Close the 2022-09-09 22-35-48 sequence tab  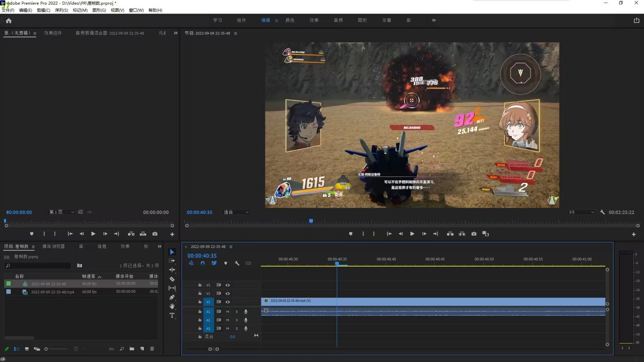pyautogui.click(x=186, y=247)
